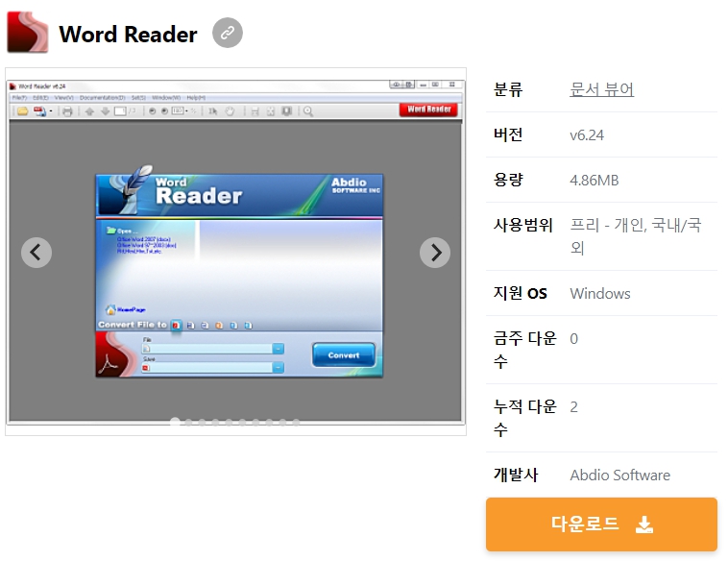Image resolution: width=728 pixels, height=561 pixels.
Task: Click the red Word Reader app logo
Action: click(x=28, y=32)
